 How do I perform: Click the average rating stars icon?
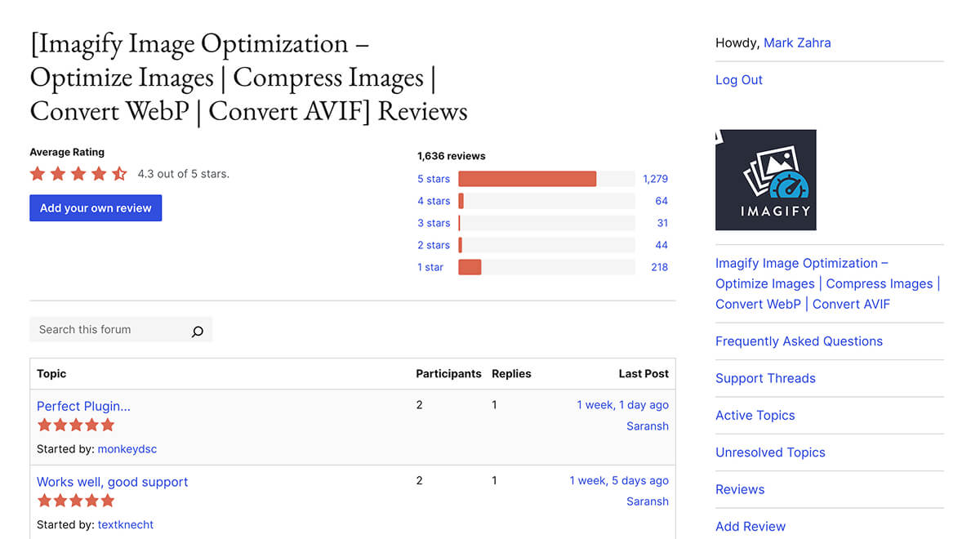tap(78, 173)
